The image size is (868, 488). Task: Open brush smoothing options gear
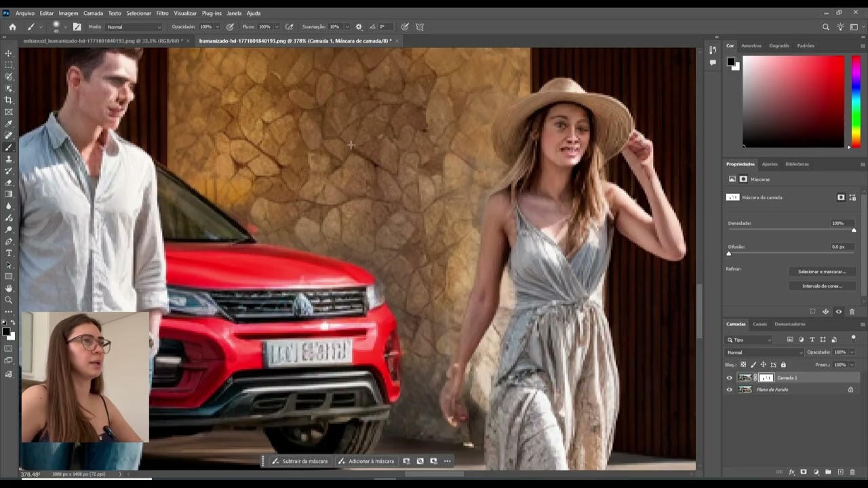click(359, 27)
